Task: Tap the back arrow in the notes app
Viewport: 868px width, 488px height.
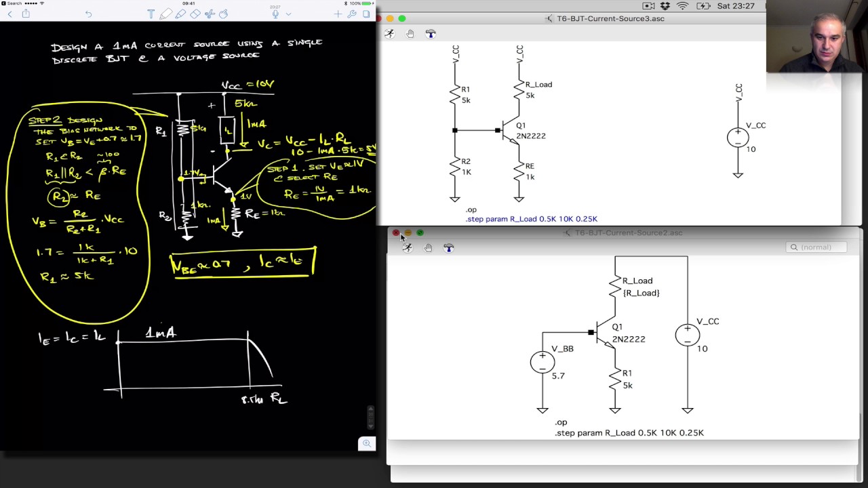Action: coord(9,14)
